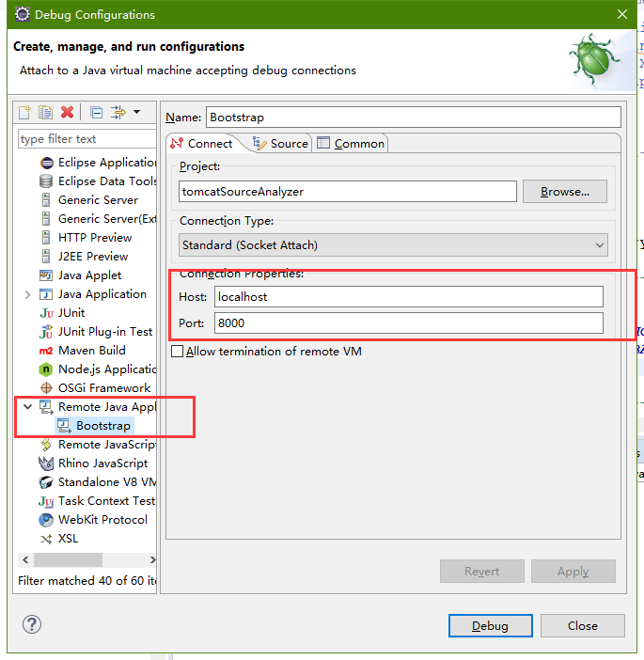Click the JUnit icon

[46, 313]
